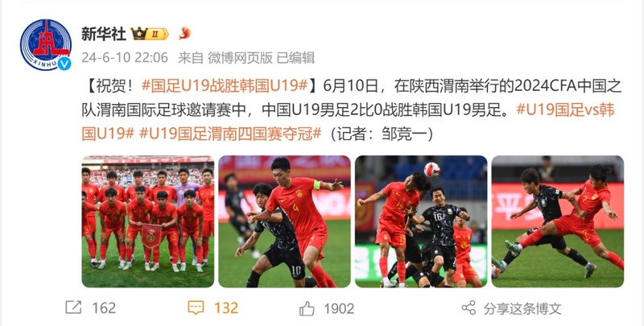Click the share nodes icon

pos(469,308)
